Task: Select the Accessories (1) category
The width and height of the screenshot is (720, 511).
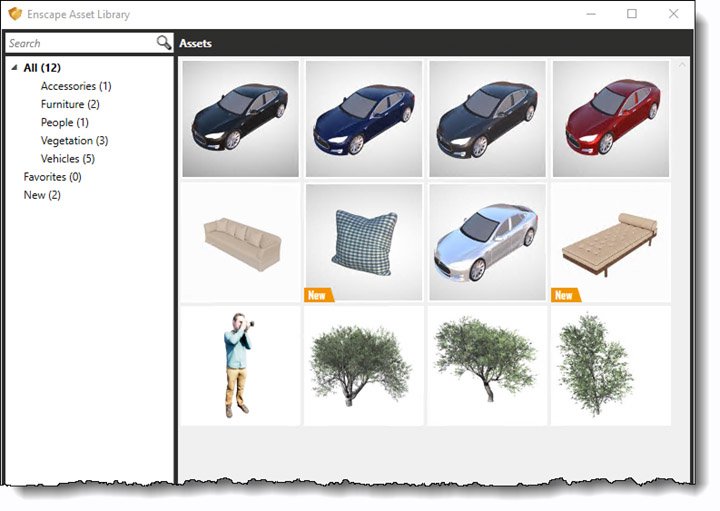Action: point(76,86)
